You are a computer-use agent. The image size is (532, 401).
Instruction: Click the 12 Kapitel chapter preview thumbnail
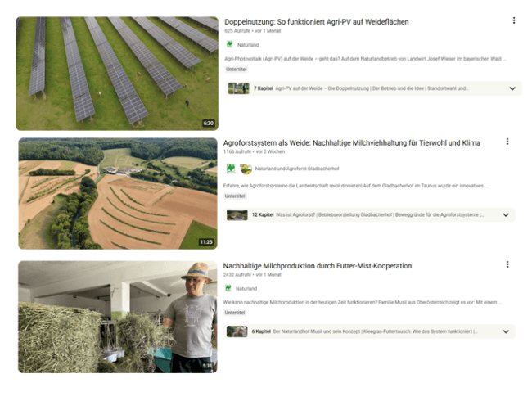tap(237, 214)
